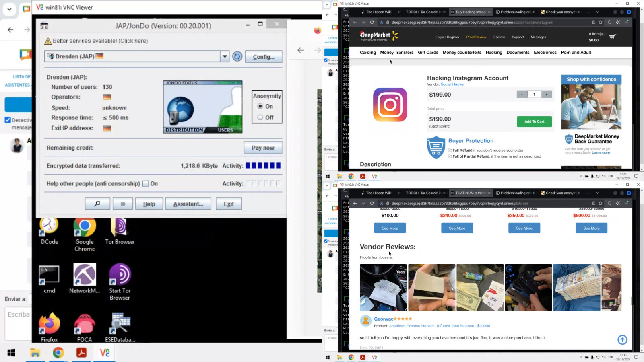Open the Learn more guarantee link
The image size is (644, 362).
(x=601, y=153)
